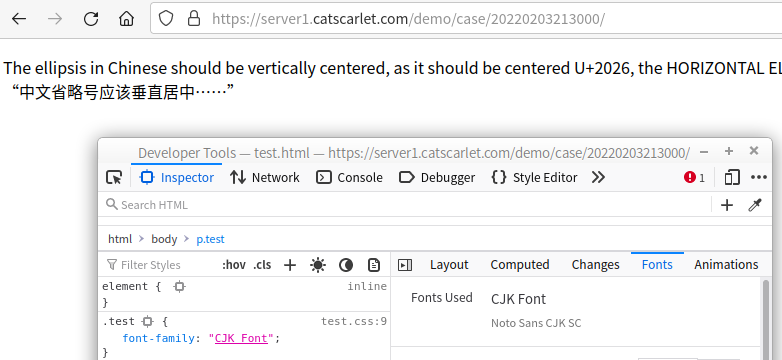
Task: Activate the element picker tool in DevTools
Action: (114, 178)
